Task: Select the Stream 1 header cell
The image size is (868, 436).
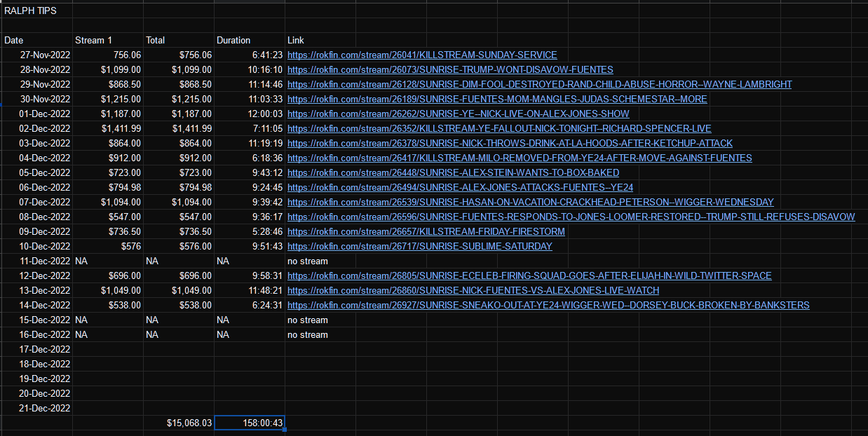Action: tap(108, 40)
